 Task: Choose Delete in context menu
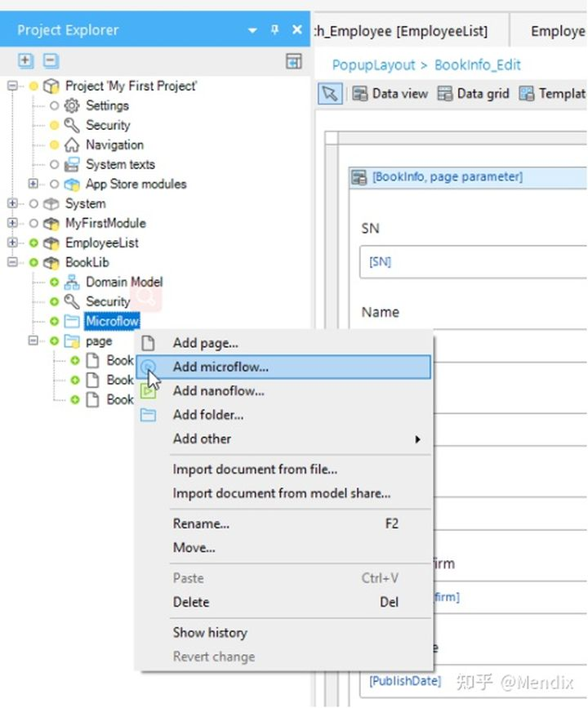[283, 603]
